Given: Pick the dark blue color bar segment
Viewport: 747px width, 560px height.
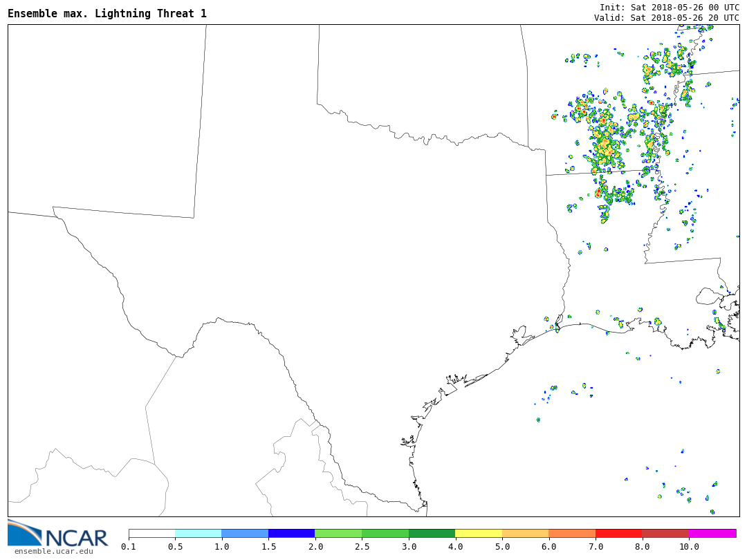Looking at the screenshot, I should tap(292, 533).
